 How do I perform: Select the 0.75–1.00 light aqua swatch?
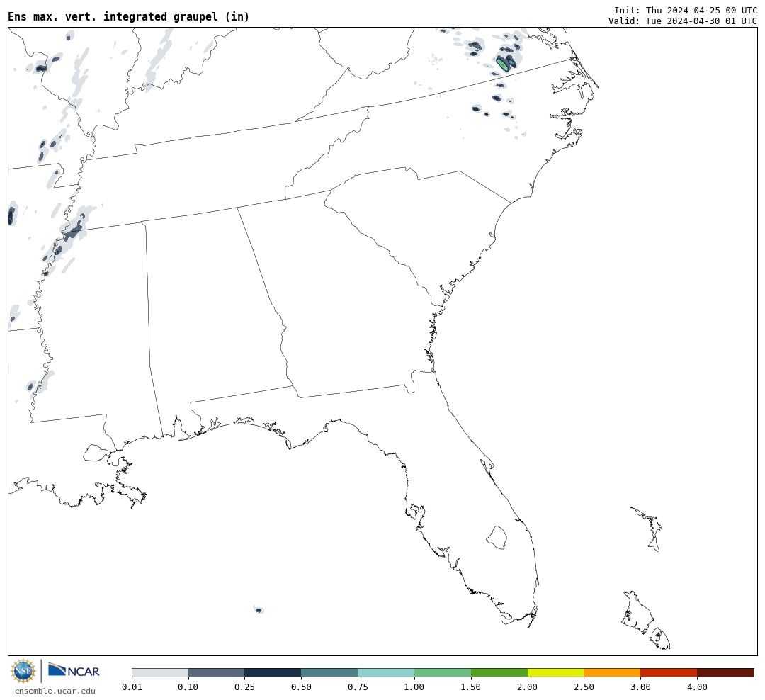coord(387,673)
